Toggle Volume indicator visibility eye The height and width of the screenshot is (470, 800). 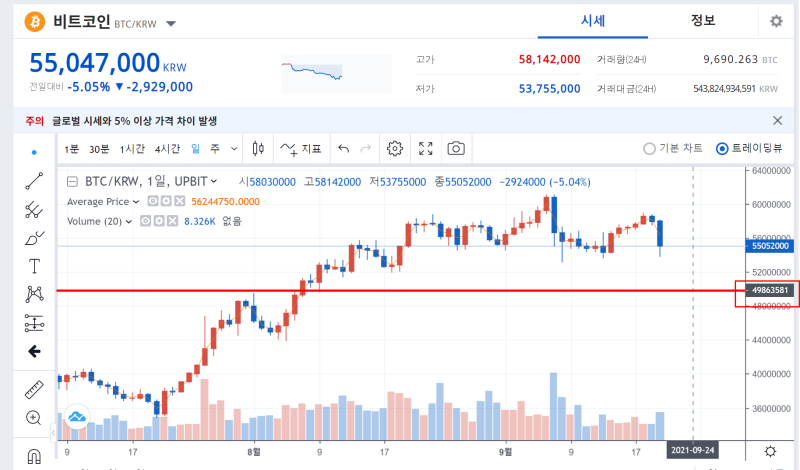(145, 221)
